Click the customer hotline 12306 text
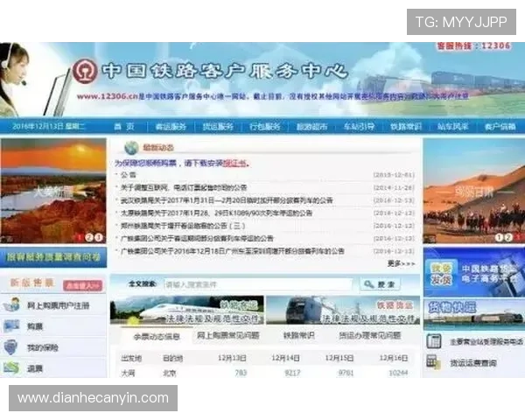525x420 pixels. coord(473,45)
